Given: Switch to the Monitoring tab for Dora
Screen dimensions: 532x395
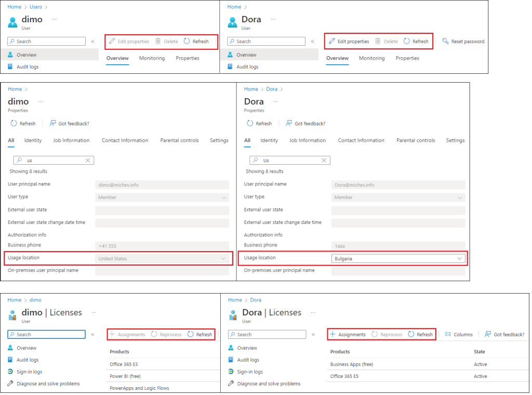Looking at the screenshot, I should point(371,58).
